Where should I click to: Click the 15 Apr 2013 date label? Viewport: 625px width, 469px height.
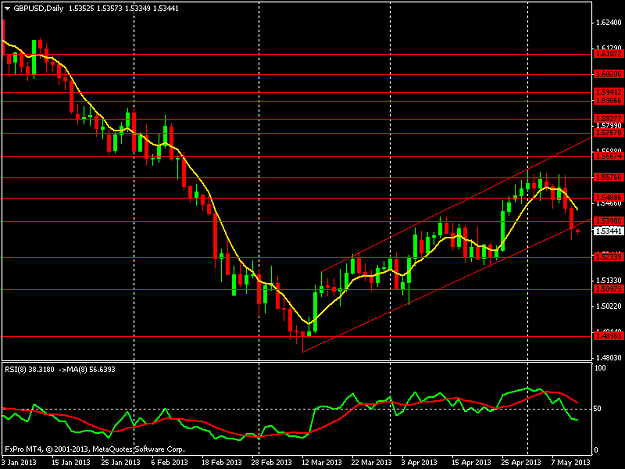pos(471,462)
